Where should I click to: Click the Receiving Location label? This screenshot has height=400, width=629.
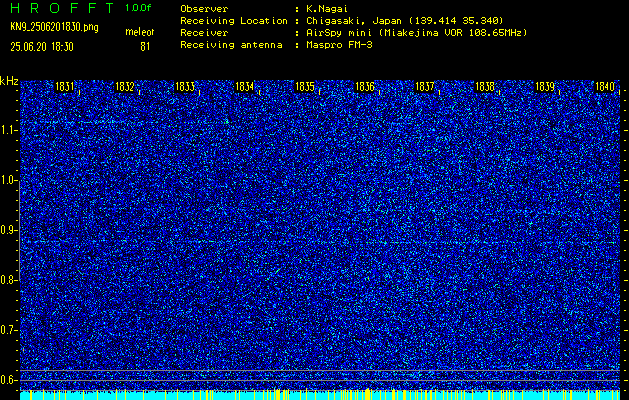[234, 20]
